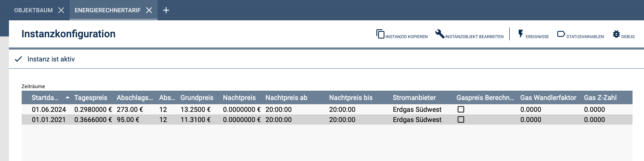Add a new tab with plus icon
This screenshot has height=161, width=644.
pos(166,10)
